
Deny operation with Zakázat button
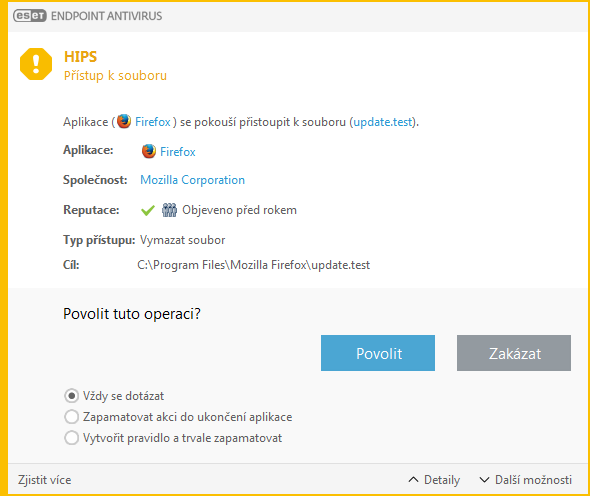tap(514, 353)
